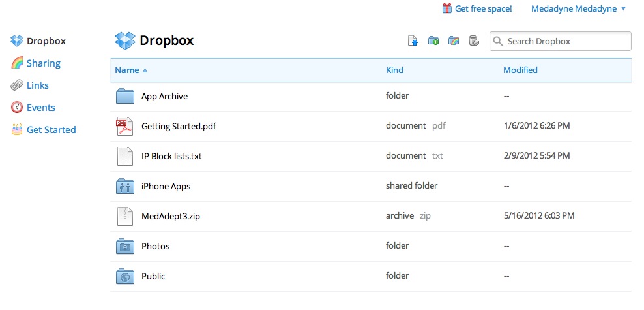Click the Share a folder rainbow icon
The height and width of the screenshot is (310, 644).
coord(454,41)
